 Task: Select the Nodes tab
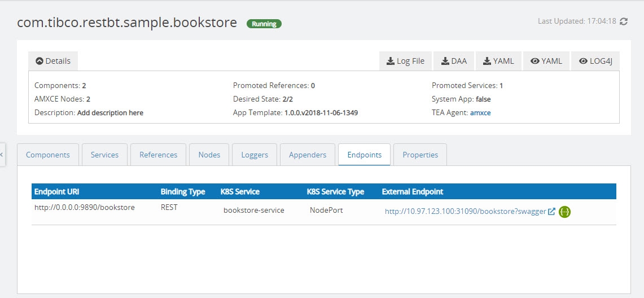click(x=209, y=155)
